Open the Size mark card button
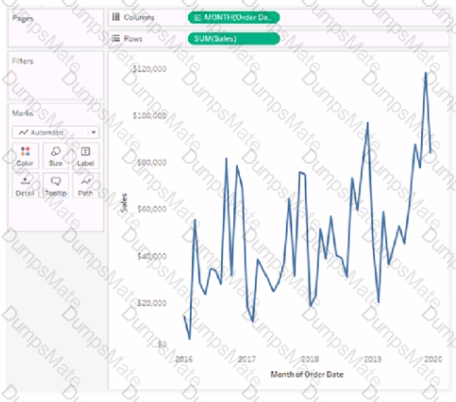The image size is (456, 402). click(55, 156)
